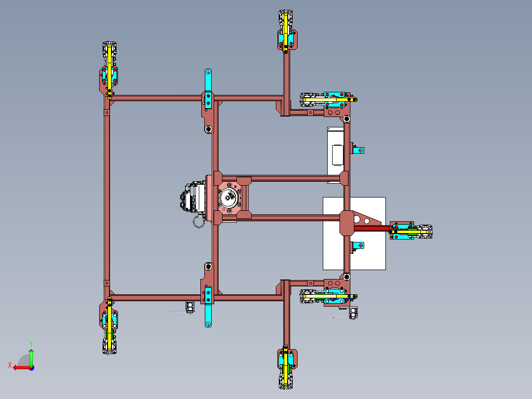Select the topmost clamp cylinder unit
The height and width of the screenshot is (399, 532).
pyautogui.click(x=287, y=31)
